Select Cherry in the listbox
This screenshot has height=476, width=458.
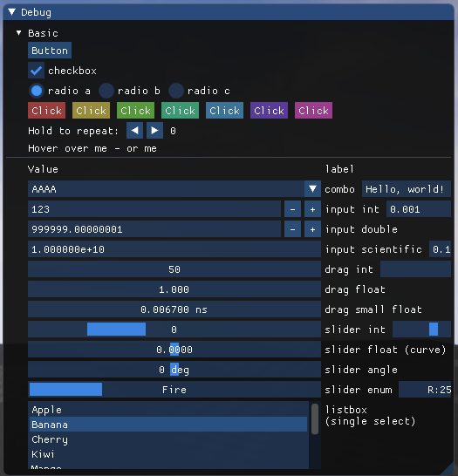point(168,439)
